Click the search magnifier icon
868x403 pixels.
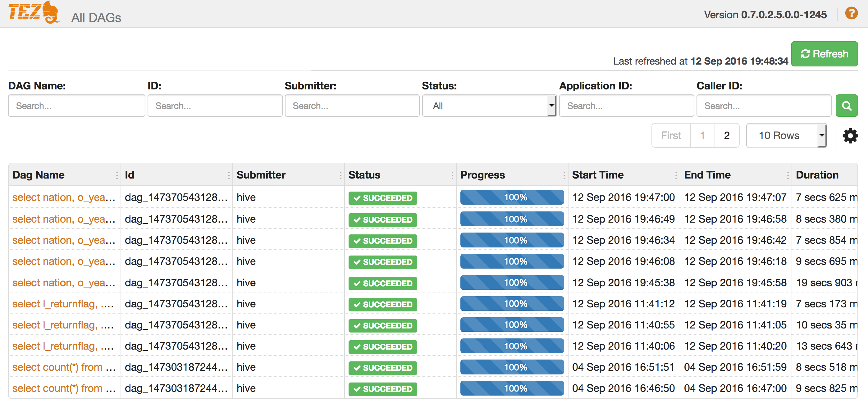click(x=847, y=105)
